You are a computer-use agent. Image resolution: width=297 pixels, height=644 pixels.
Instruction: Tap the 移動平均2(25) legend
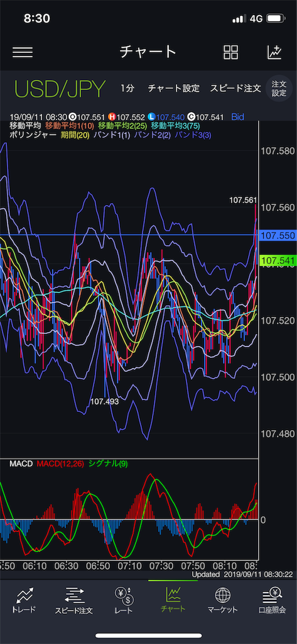[x=122, y=126]
